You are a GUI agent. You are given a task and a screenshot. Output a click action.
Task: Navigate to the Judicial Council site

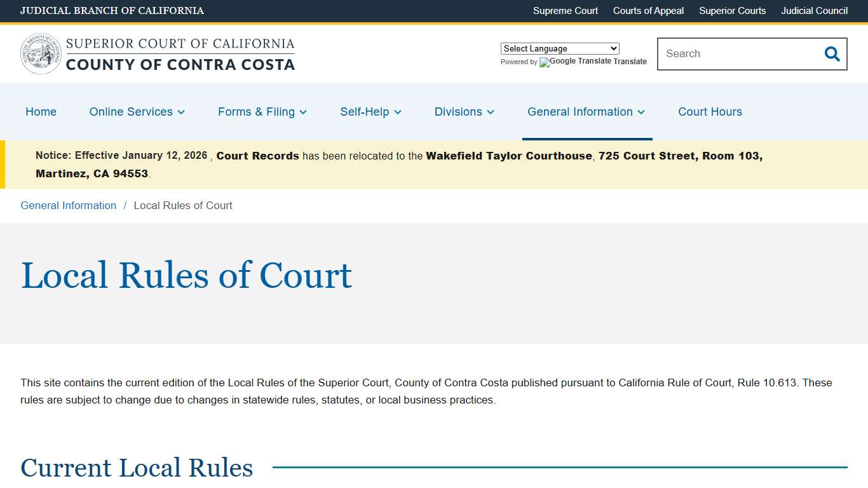tap(814, 11)
